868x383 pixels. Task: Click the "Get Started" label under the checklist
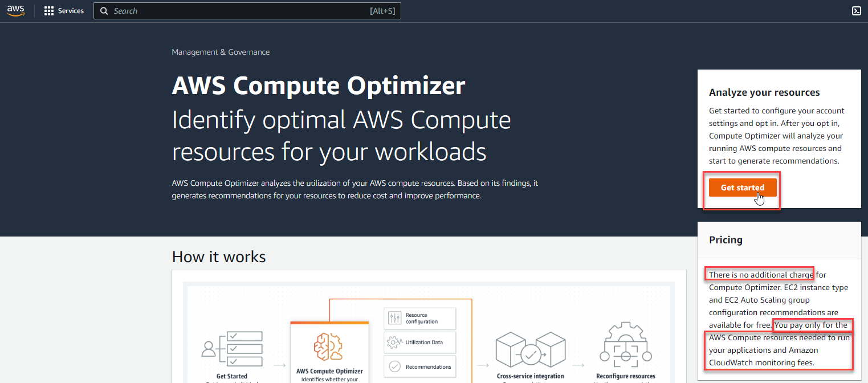coord(232,376)
